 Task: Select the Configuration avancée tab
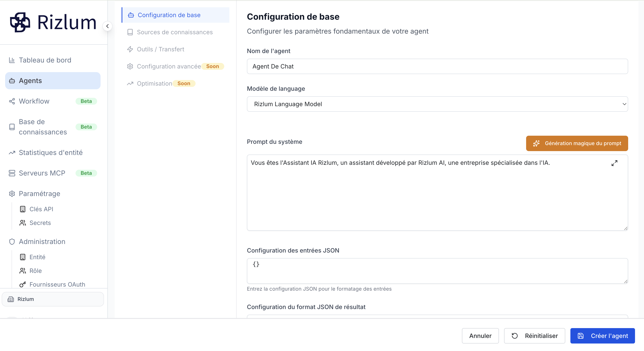point(175,66)
